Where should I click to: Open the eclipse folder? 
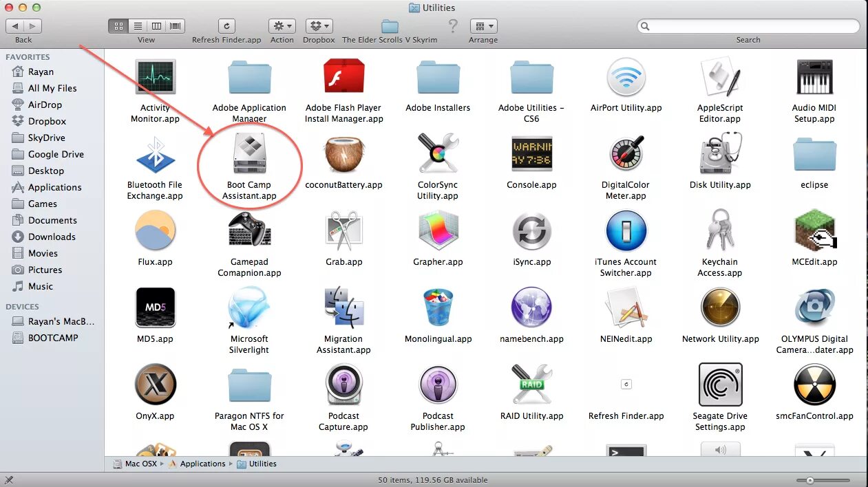click(x=815, y=154)
